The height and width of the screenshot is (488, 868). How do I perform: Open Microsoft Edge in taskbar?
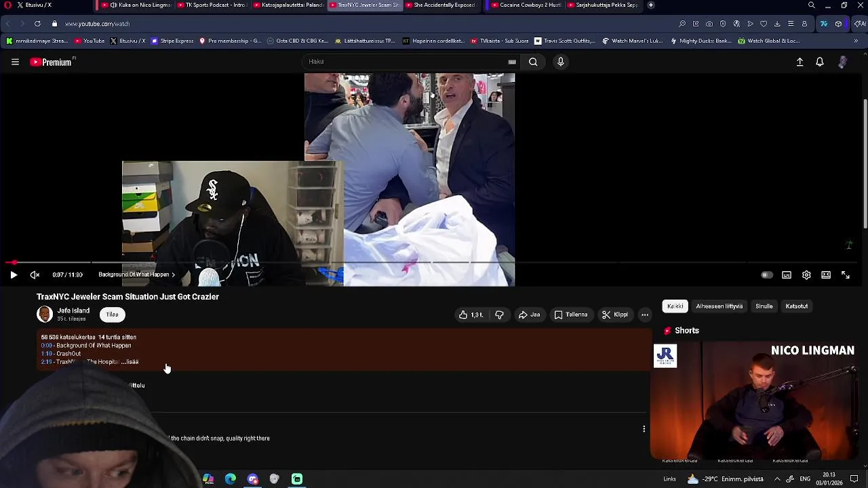point(231,479)
